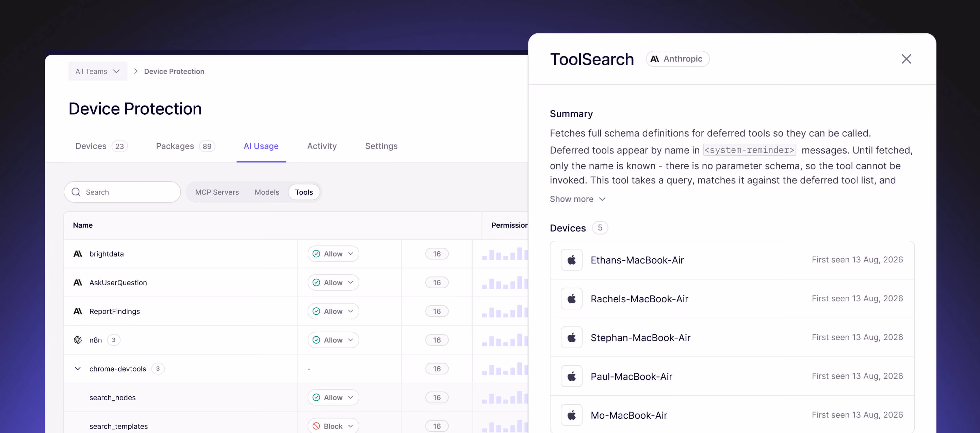The width and height of the screenshot is (980, 433).
Task: Click the 16 badge in ReportFindings row
Action: (437, 311)
